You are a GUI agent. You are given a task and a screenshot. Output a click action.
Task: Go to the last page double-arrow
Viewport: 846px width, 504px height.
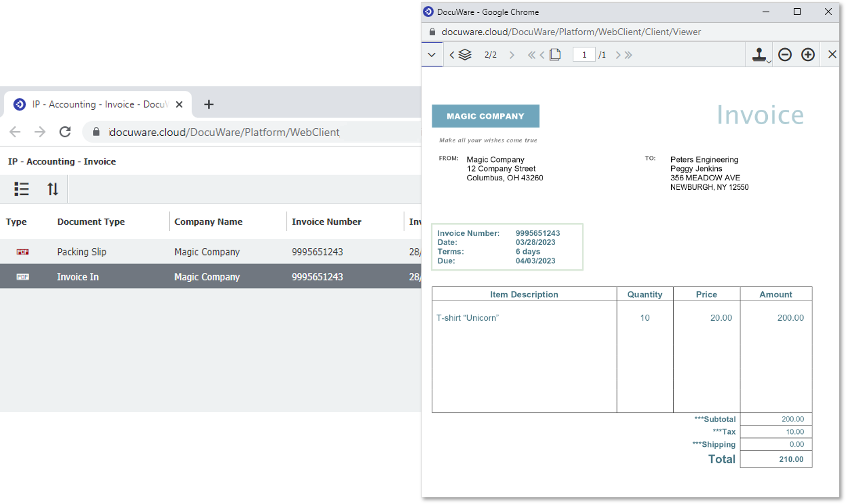coord(629,55)
